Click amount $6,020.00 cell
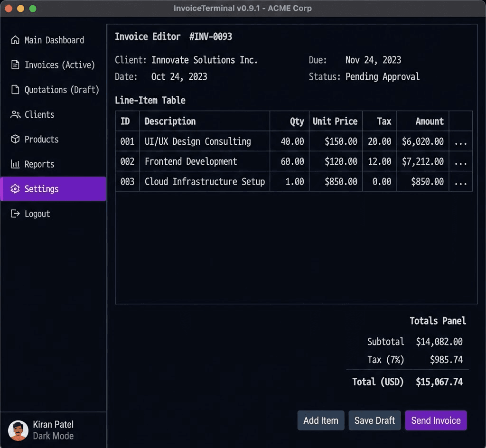The image size is (486, 448). pyautogui.click(x=423, y=141)
